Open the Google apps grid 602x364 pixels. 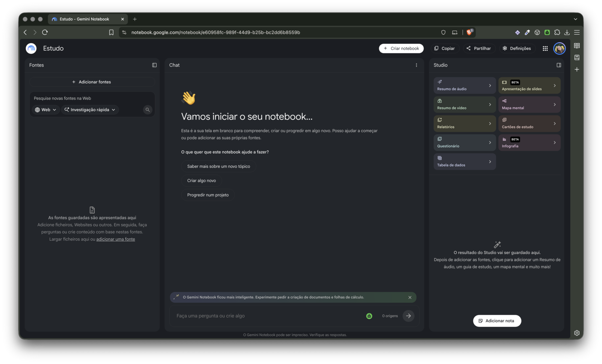[x=545, y=49]
